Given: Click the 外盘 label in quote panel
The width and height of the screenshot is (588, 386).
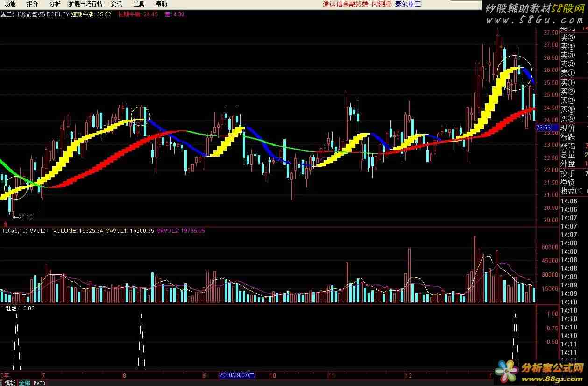Looking at the screenshot, I should 568,164.
